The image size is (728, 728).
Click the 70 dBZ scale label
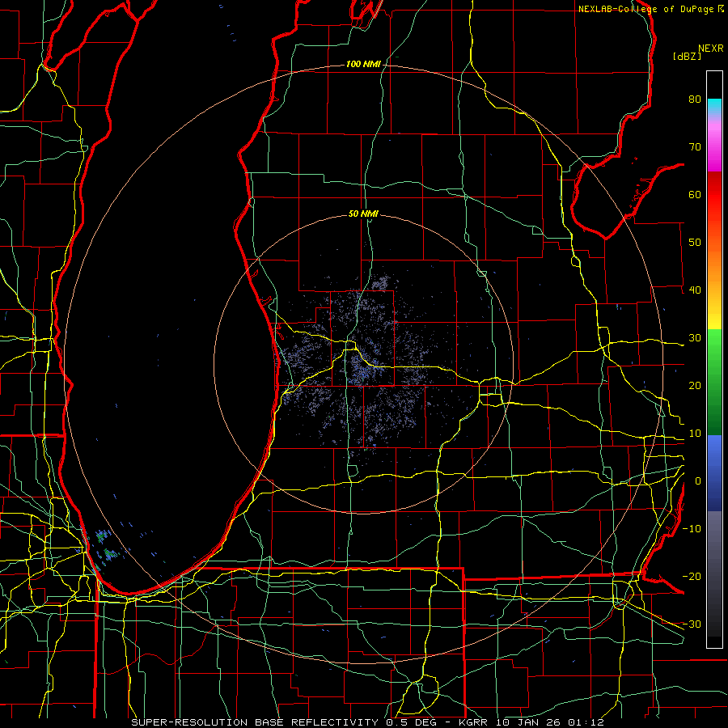pos(695,146)
